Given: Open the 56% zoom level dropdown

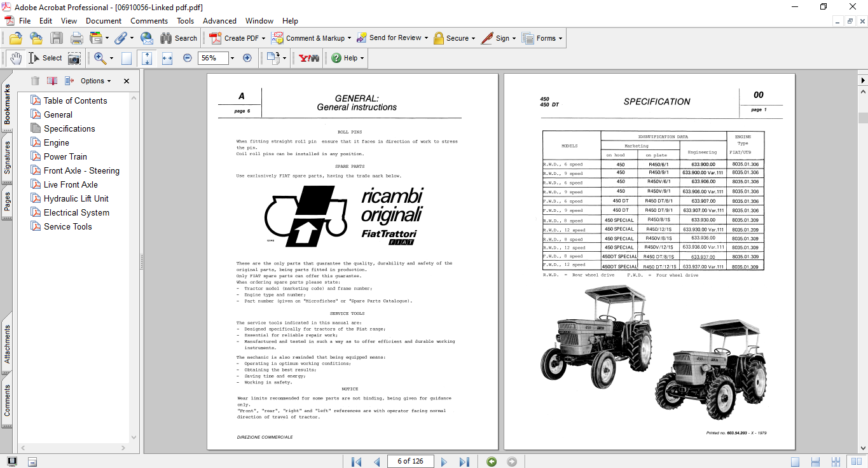Looking at the screenshot, I should coord(232,58).
